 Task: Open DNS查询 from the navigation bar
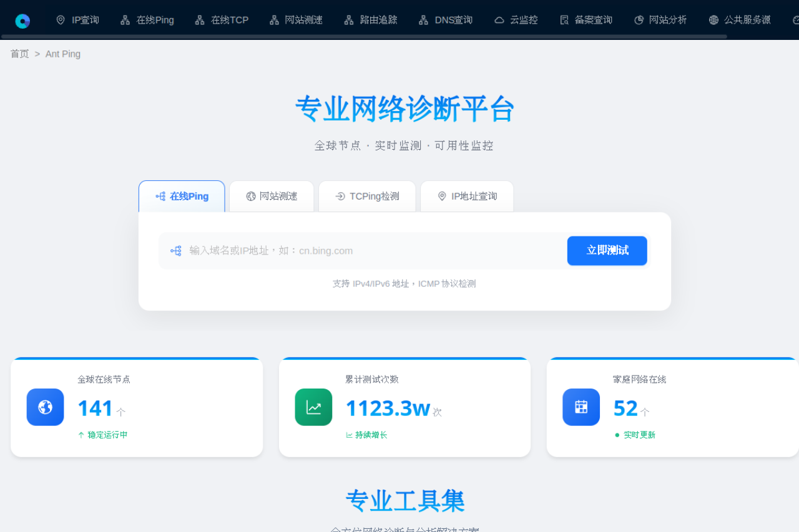446,20
